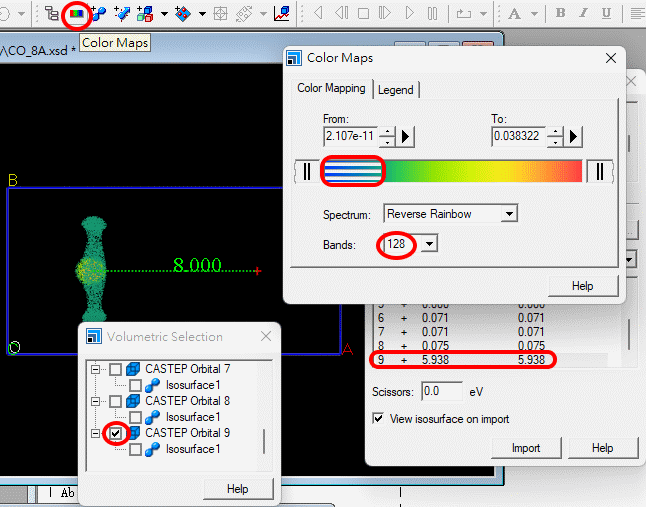Toggle View isosurface on import checkbox
Image resolution: width=646 pixels, height=507 pixels.
[378, 419]
